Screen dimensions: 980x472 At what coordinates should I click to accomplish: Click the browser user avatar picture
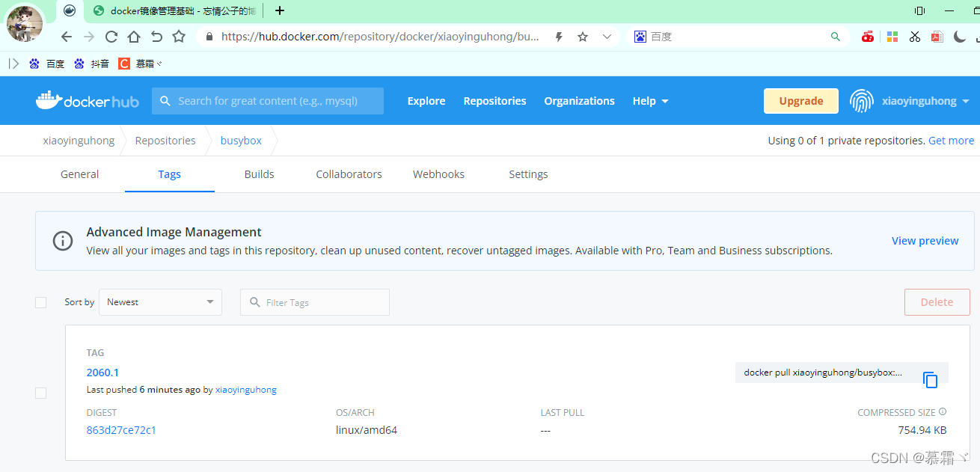pyautogui.click(x=25, y=24)
